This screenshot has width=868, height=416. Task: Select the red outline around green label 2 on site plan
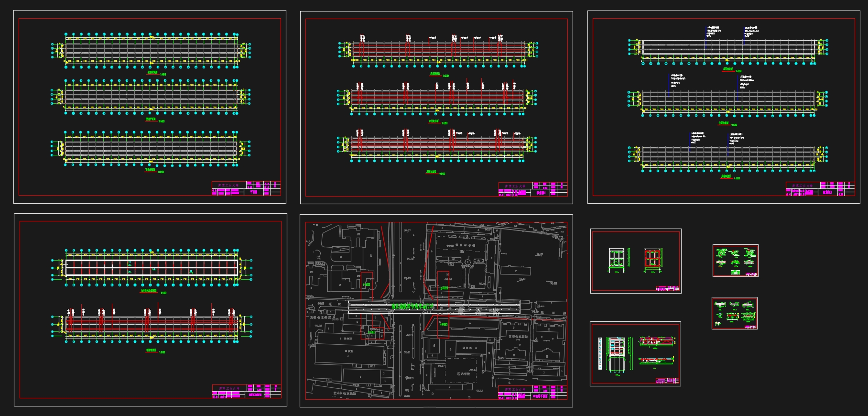(x=372, y=327)
